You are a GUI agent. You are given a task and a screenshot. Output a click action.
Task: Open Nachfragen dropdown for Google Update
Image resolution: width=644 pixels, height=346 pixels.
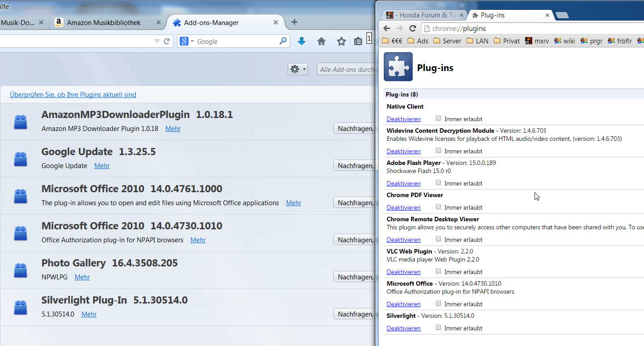click(x=354, y=165)
